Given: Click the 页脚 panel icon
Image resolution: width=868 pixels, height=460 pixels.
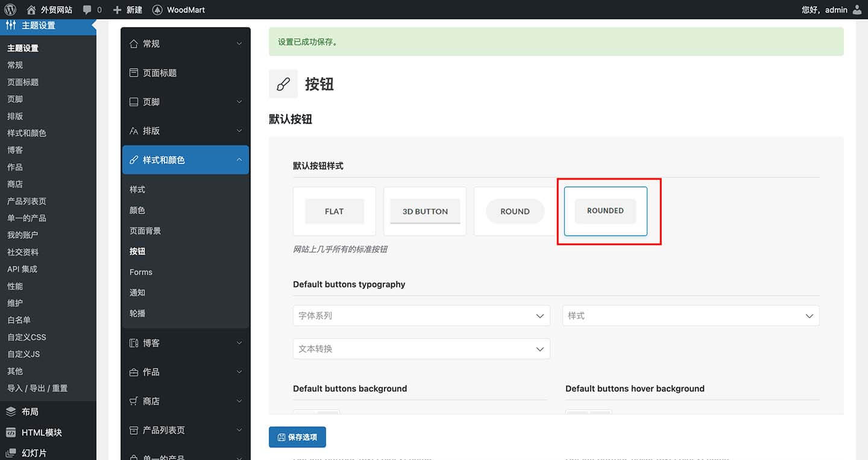Looking at the screenshot, I should pos(134,102).
